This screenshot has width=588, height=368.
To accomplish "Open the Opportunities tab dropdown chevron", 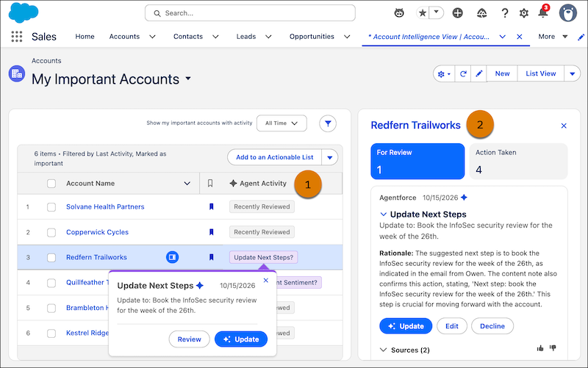I will point(347,37).
